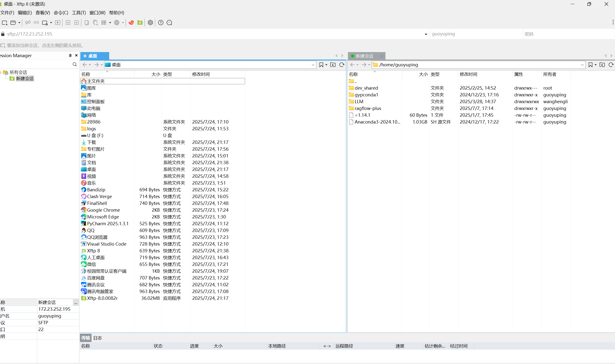Click the chat feedback bubble icon

(169, 23)
